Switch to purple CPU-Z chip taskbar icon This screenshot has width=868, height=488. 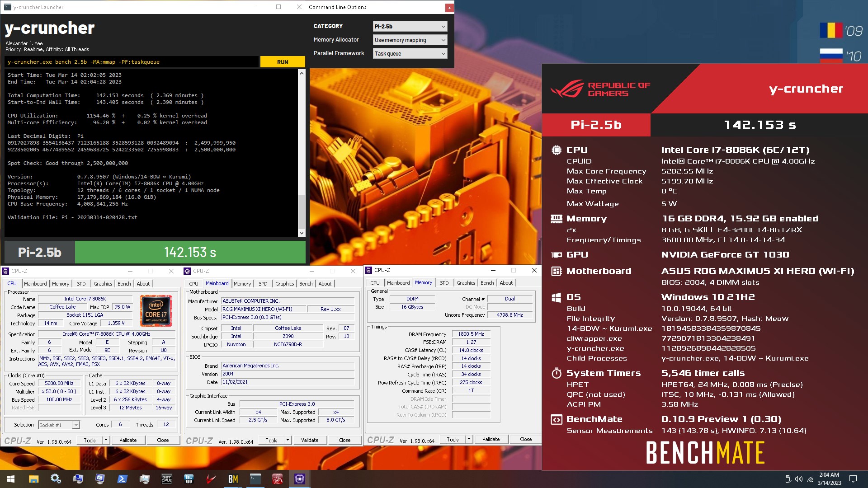click(299, 479)
